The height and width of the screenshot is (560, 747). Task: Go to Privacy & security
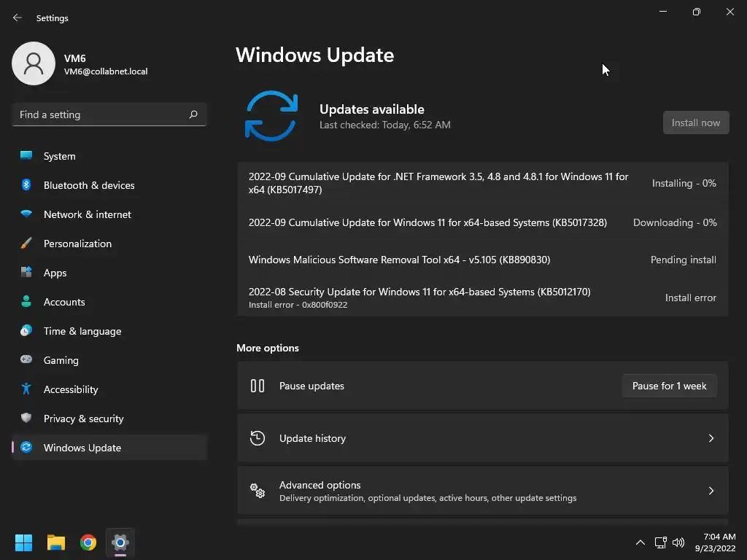pos(109,418)
